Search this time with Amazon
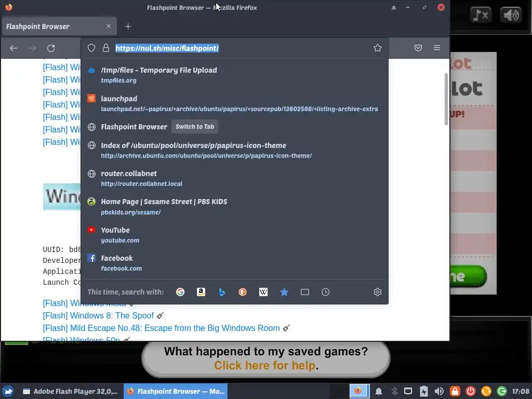The width and height of the screenshot is (532, 399). pyautogui.click(x=201, y=292)
